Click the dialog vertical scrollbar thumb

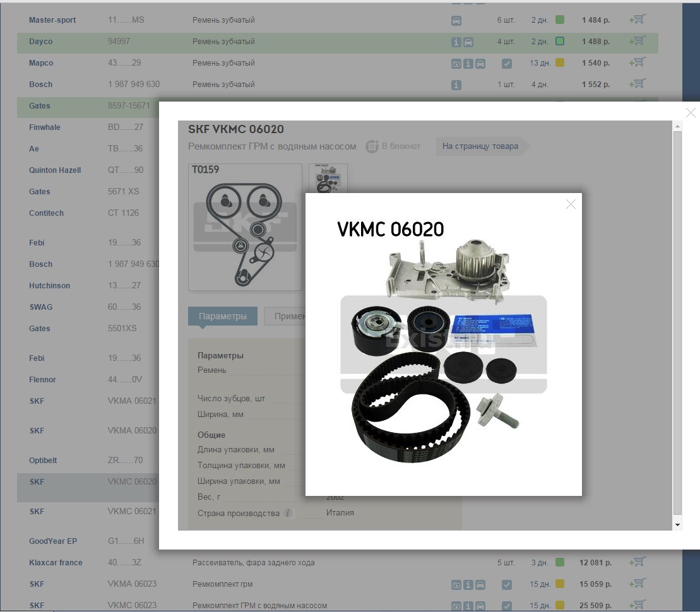tap(678, 323)
